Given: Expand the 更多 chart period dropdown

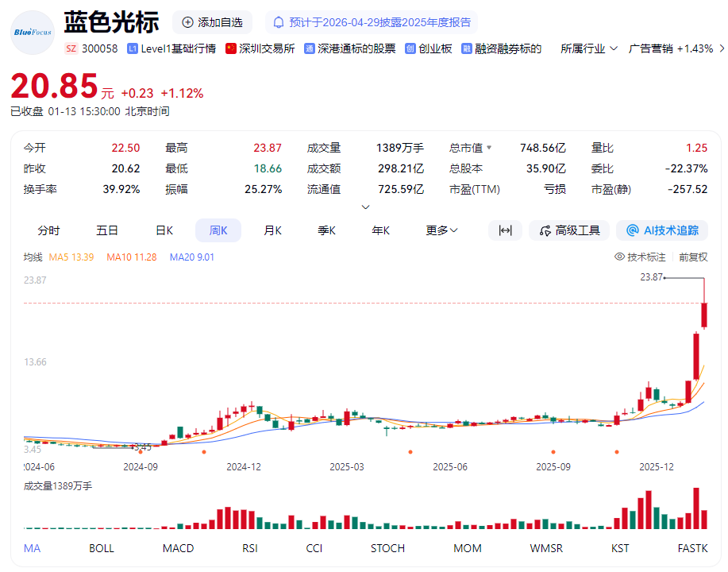Looking at the screenshot, I should click(440, 230).
